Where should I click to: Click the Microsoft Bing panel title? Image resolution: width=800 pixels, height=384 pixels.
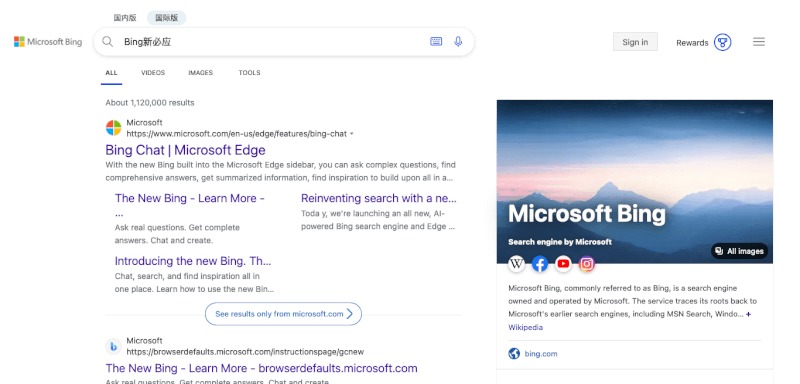click(x=587, y=214)
